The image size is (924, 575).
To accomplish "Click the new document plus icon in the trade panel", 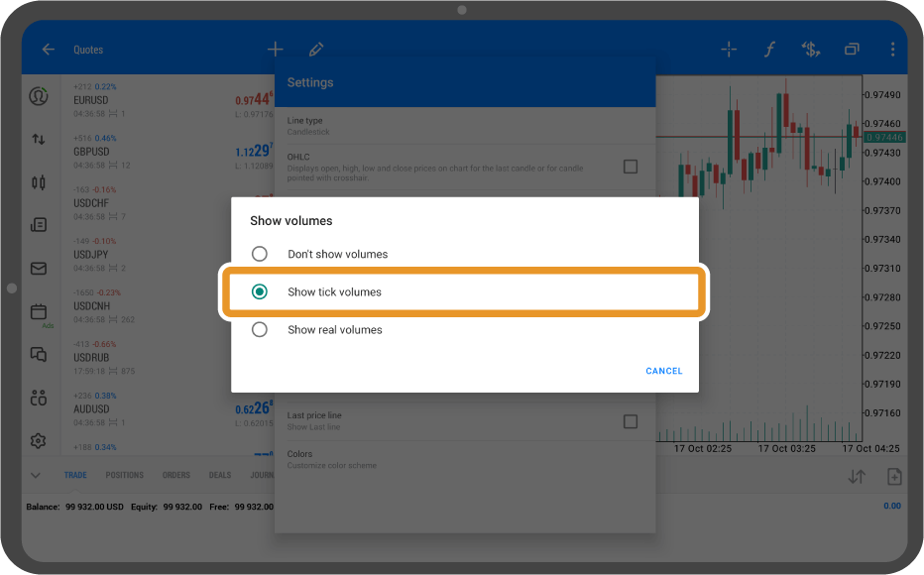I will [894, 477].
